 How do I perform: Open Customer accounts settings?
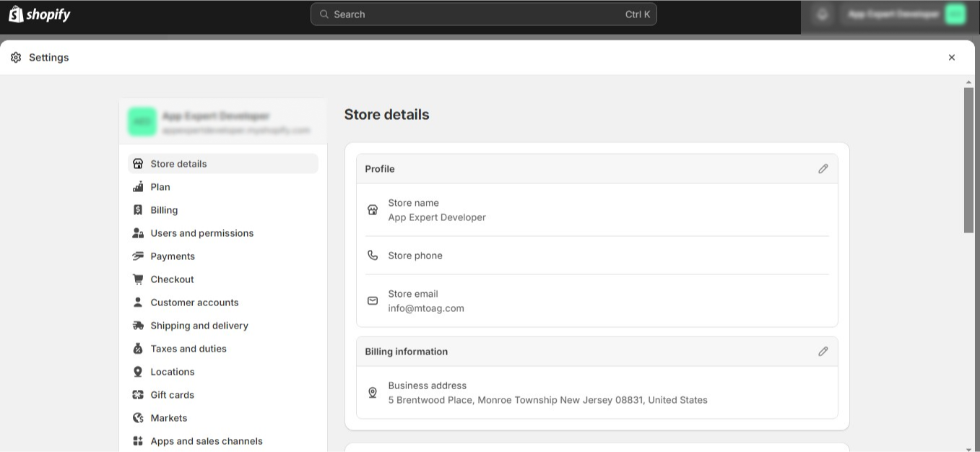coord(194,303)
